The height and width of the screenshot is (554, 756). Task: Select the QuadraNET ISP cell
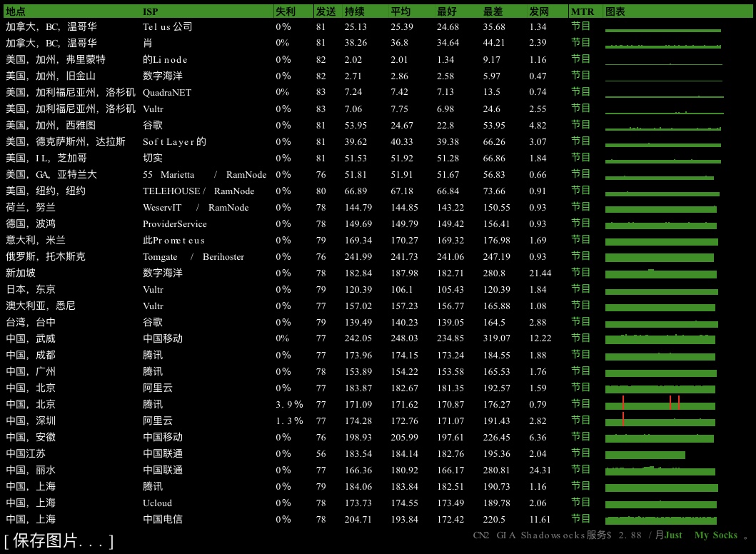167,92
